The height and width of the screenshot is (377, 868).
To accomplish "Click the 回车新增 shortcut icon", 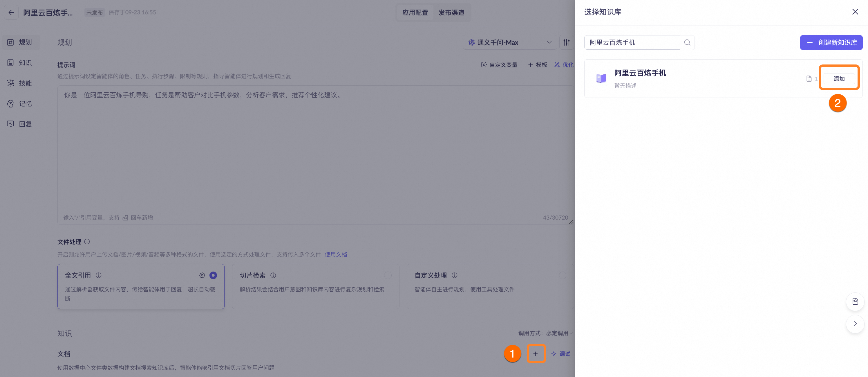I will click(125, 218).
